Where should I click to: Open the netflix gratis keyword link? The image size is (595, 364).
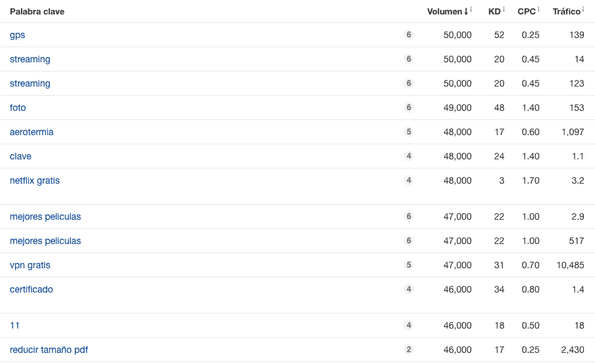pos(35,180)
